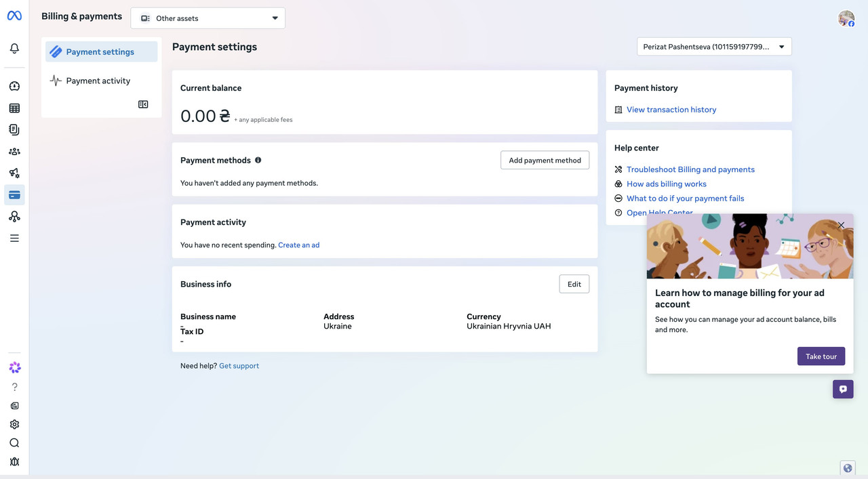Open notifications bell icon
The height and width of the screenshot is (479, 868).
pos(14,49)
